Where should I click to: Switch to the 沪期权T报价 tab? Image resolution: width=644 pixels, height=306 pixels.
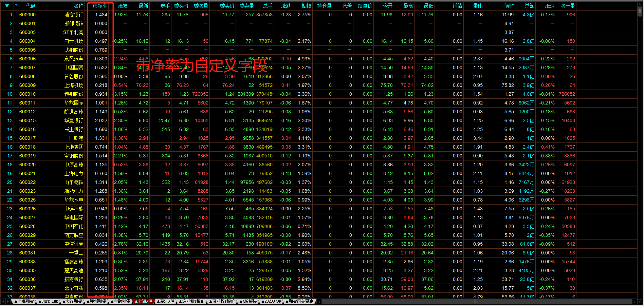click(192, 301)
